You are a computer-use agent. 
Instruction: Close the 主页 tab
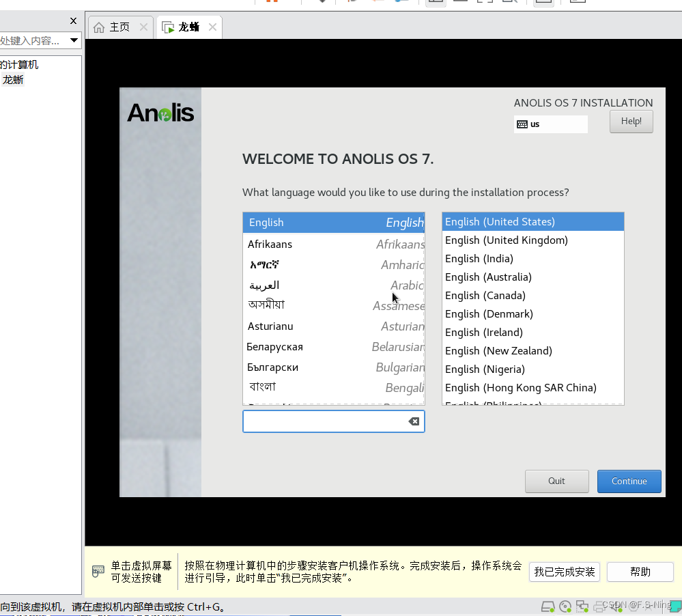point(143,27)
